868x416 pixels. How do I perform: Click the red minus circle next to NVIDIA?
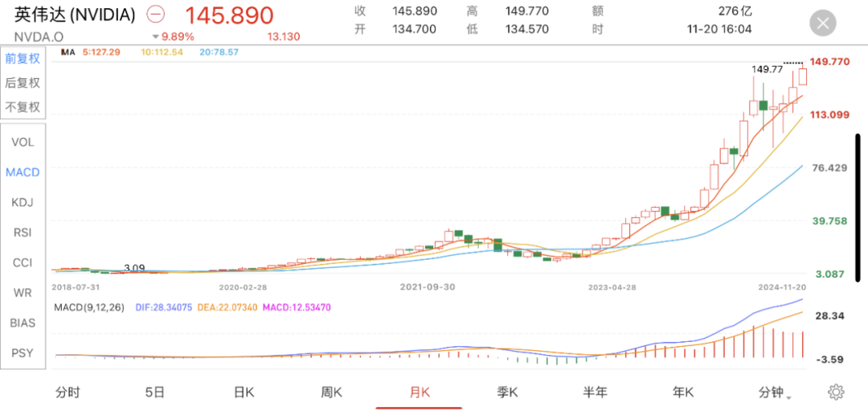click(157, 15)
